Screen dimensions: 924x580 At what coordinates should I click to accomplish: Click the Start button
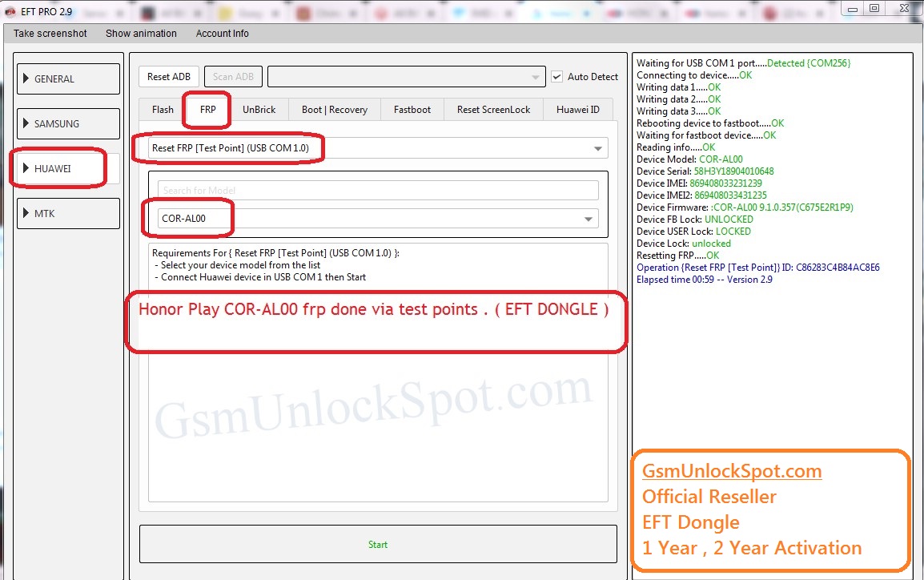pos(378,544)
